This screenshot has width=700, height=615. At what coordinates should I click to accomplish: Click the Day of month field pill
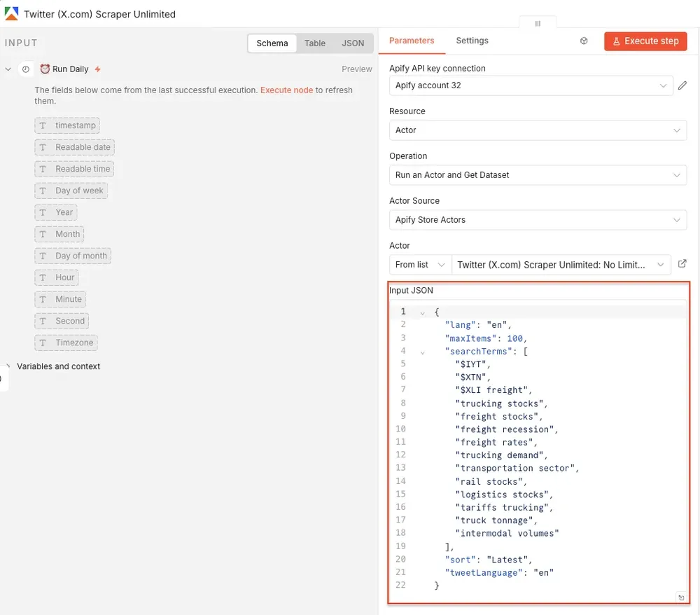point(73,256)
